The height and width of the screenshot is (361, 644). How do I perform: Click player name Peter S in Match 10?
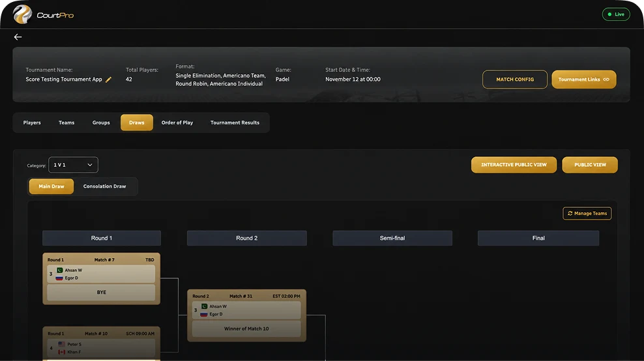click(x=74, y=344)
